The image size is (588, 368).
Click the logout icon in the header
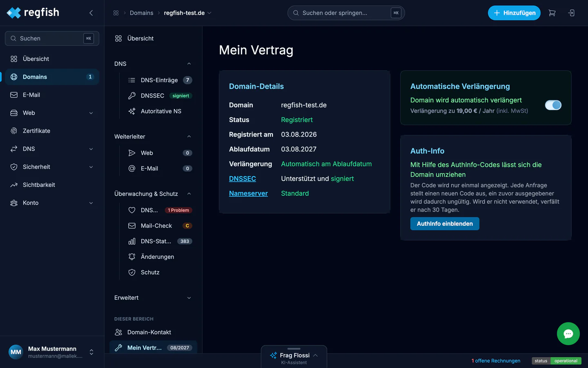[x=571, y=13]
